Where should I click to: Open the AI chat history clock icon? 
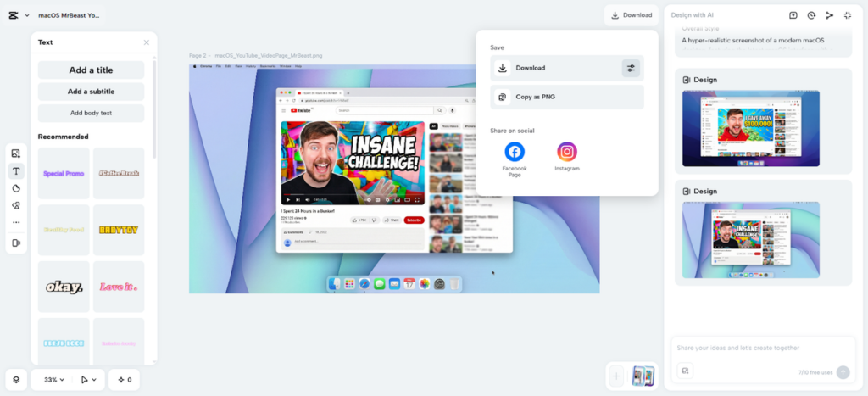(811, 15)
